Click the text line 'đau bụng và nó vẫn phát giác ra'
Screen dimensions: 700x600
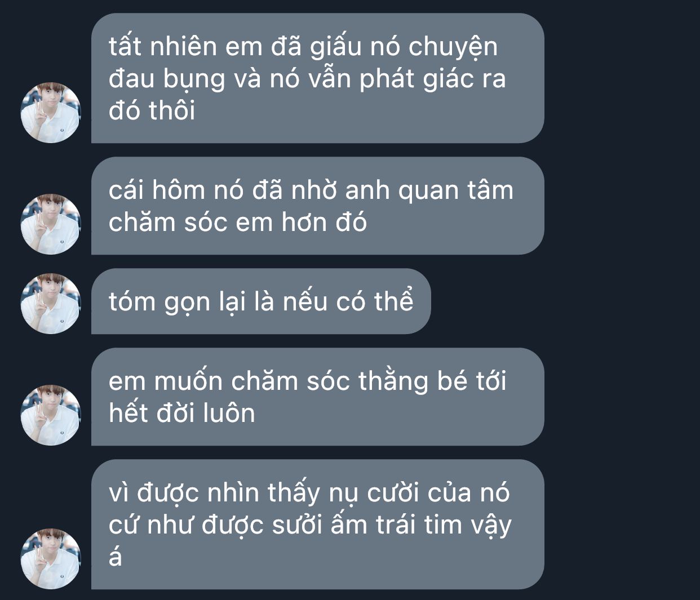coord(307,79)
